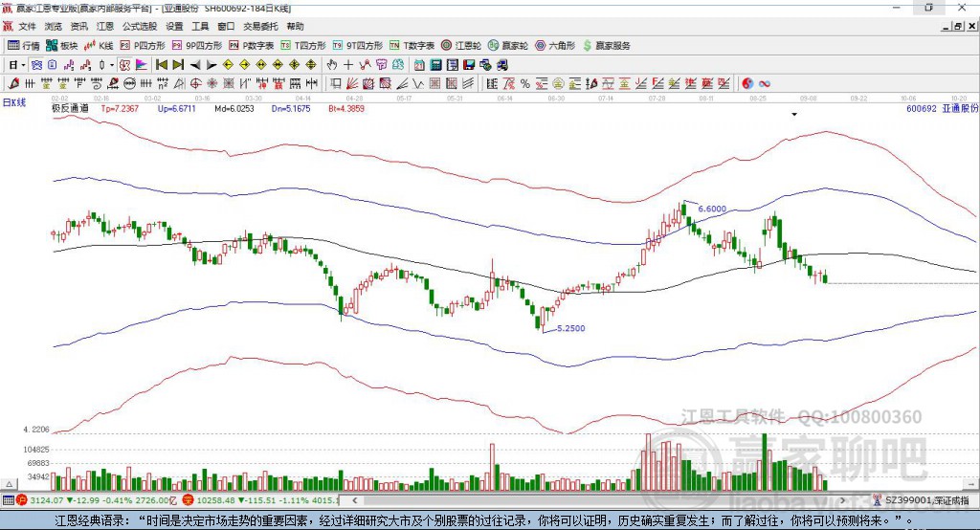Select the spiral drawing tool icon

[96, 84]
